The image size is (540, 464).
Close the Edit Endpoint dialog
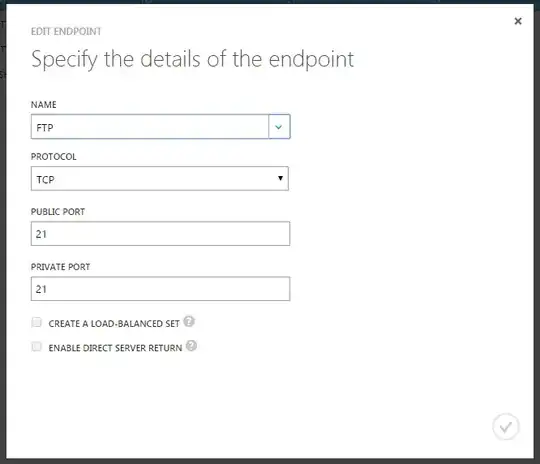click(x=518, y=21)
